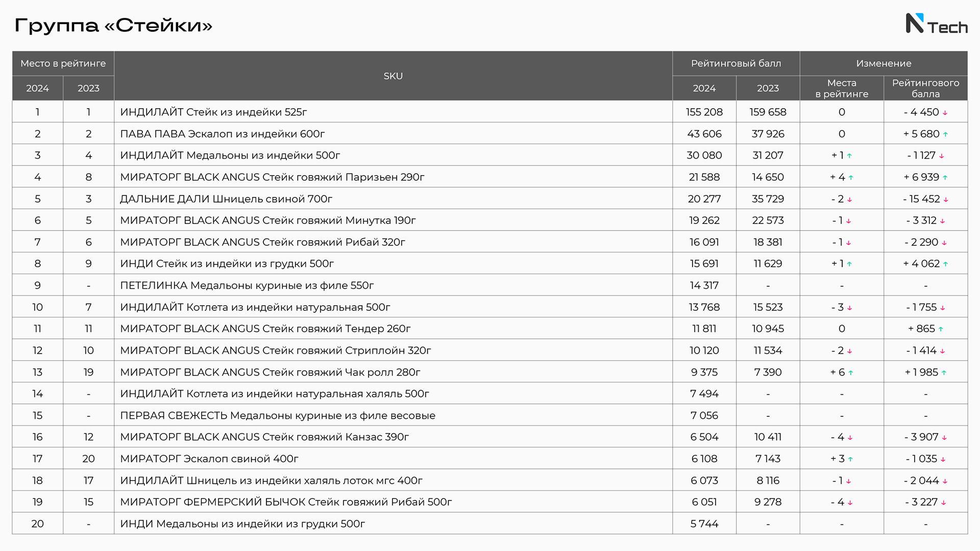
Task: Click the 159 658 rating value
Action: [768, 112]
